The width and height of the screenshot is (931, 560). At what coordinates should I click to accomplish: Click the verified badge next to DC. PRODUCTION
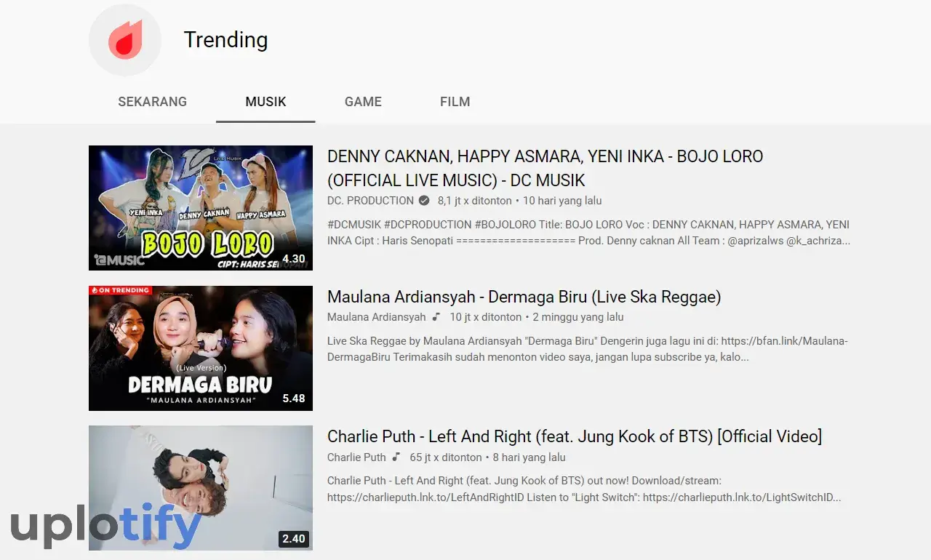425,201
